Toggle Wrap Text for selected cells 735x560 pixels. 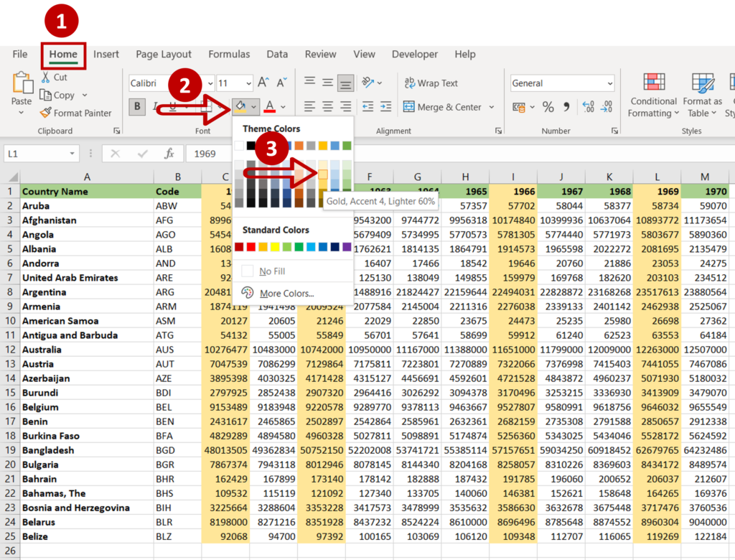pyautogui.click(x=431, y=83)
